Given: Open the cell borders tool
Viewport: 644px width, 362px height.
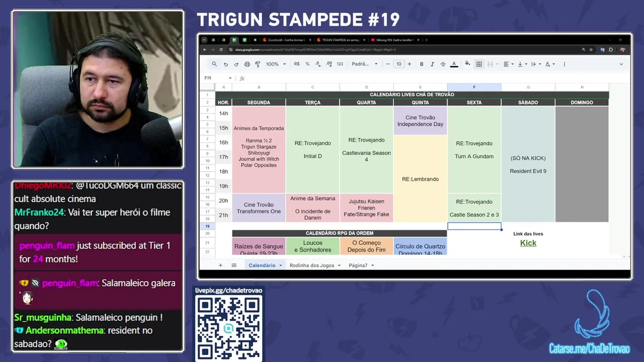Looking at the screenshot, I should [x=479, y=64].
